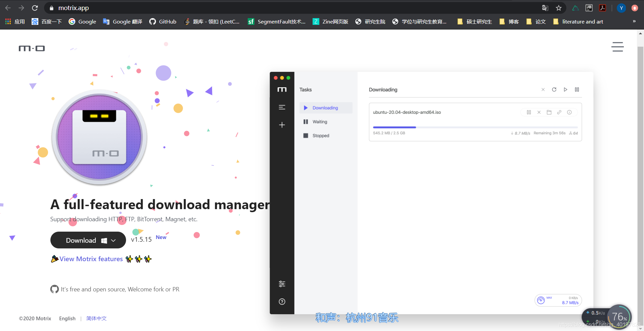Screen dimensions: 644x331
Task: Open the 研究生院 bookmark
Action: [x=370, y=21]
